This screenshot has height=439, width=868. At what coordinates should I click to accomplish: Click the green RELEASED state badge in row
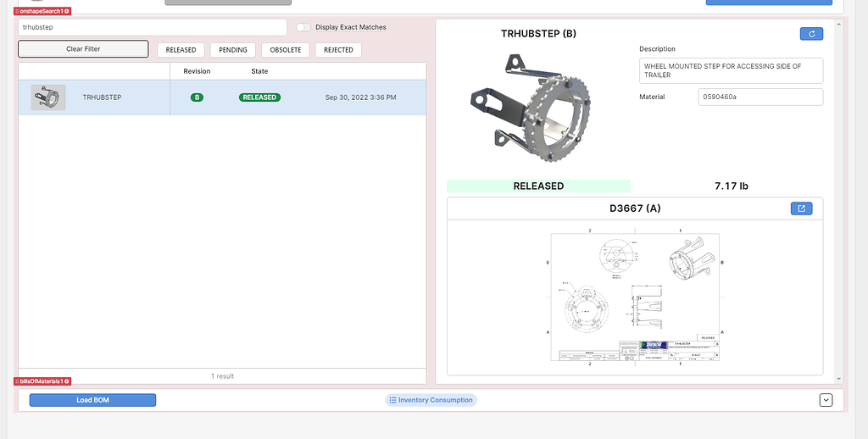click(259, 97)
